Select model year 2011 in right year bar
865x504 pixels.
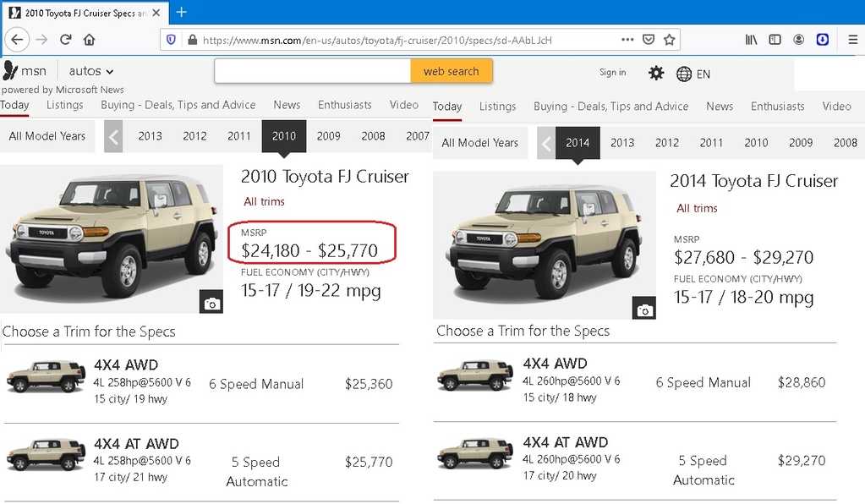point(712,143)
